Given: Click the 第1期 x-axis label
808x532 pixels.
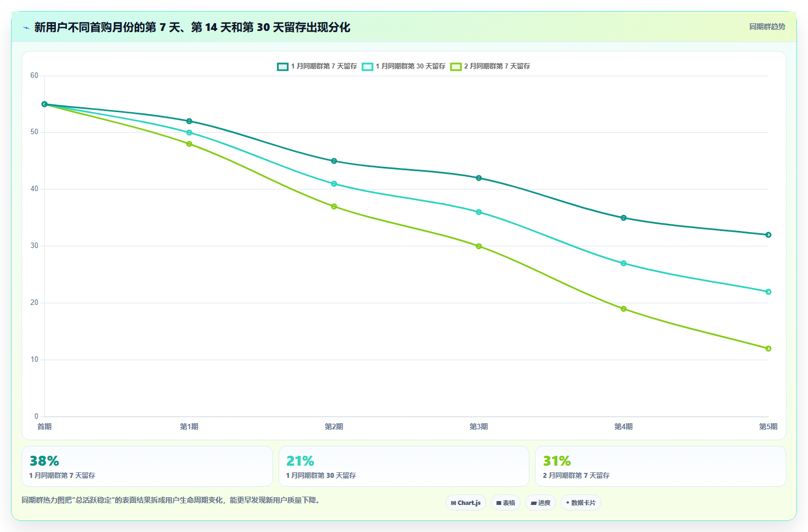Looking at the screenshot, I should point(189,426).
